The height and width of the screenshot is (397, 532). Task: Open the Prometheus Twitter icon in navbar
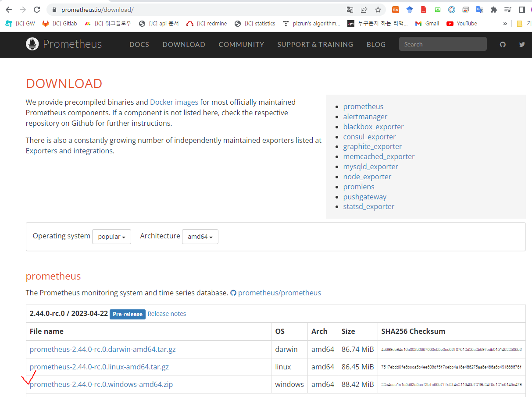pyautogui.click(x=522, y=44)
